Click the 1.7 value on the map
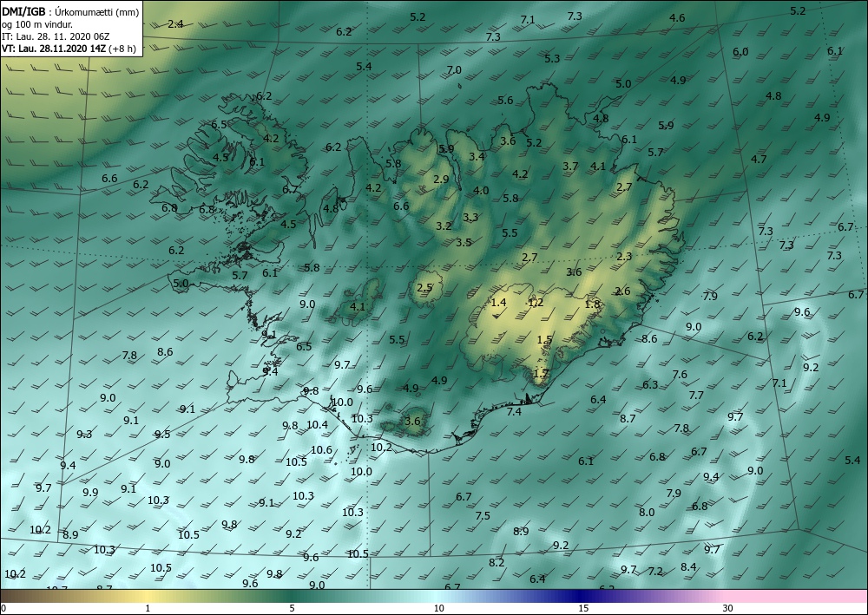The width and height of the screenshot is (868, 615). 541,374
